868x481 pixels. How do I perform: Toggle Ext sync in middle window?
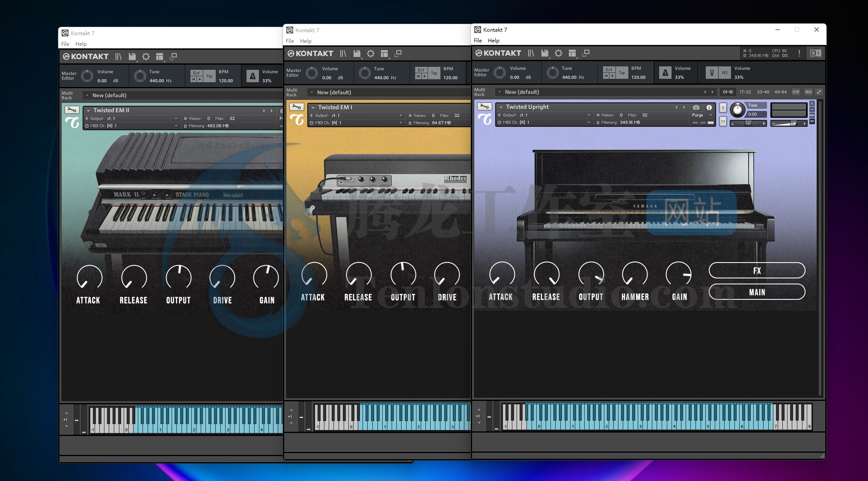[421, 70]
